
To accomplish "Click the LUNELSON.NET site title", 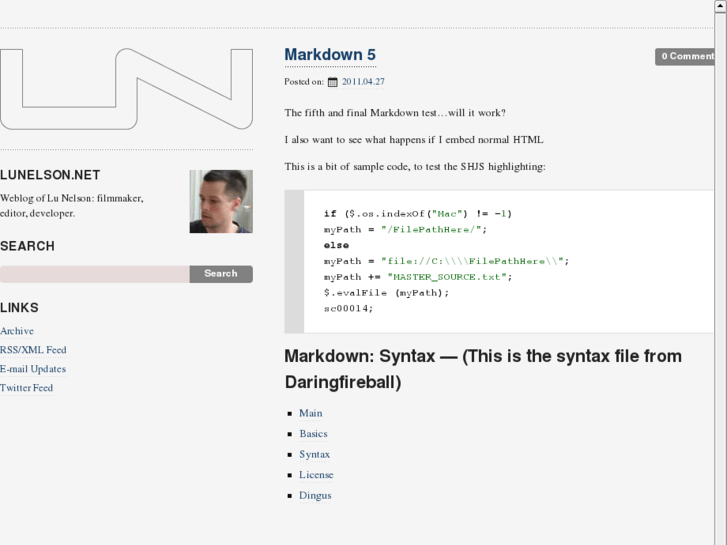I will (50, 175).
